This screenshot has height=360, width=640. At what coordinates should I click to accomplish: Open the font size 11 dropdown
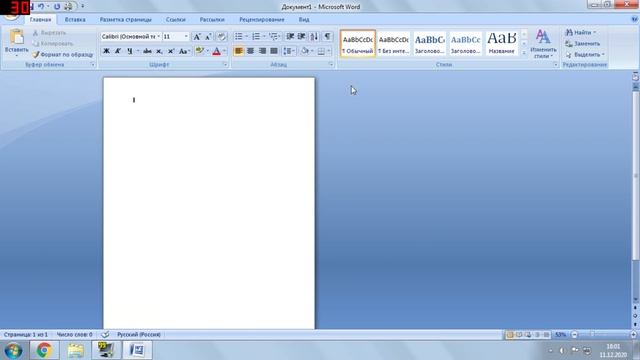pos(186,37)
